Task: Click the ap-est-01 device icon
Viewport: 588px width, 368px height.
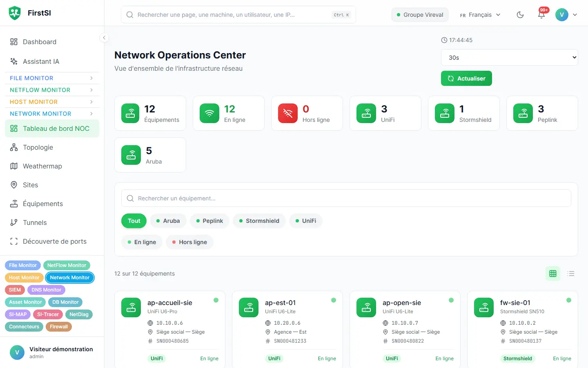Action: tap(249, 307)
